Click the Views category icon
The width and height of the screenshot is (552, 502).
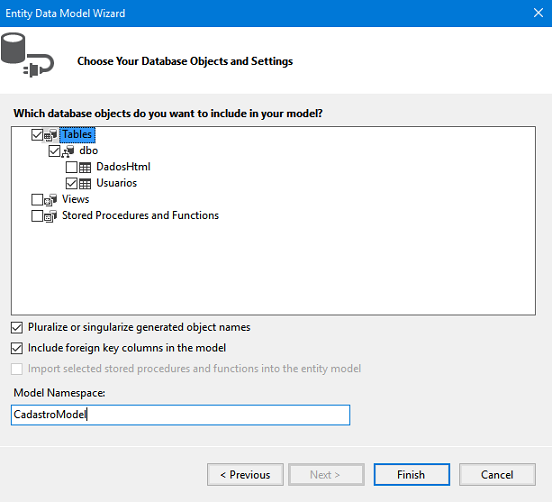click(50, 200)
